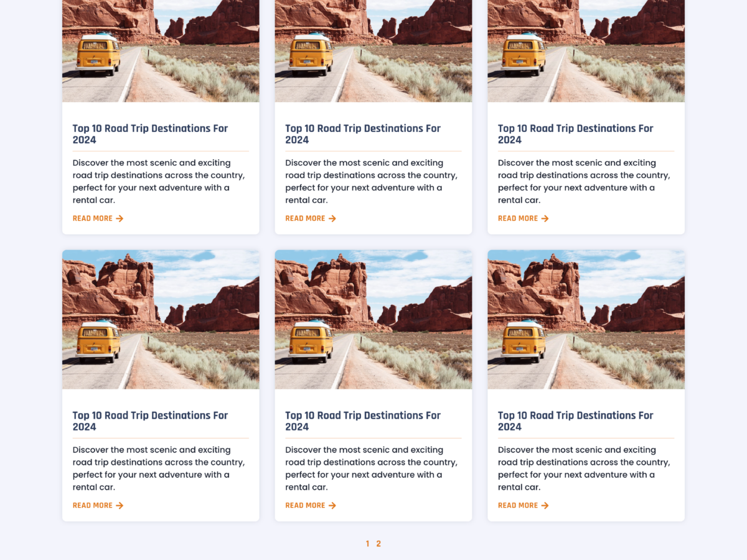Open Read More in the top-right card
747x560 pixels.
(x=518, y=218)
